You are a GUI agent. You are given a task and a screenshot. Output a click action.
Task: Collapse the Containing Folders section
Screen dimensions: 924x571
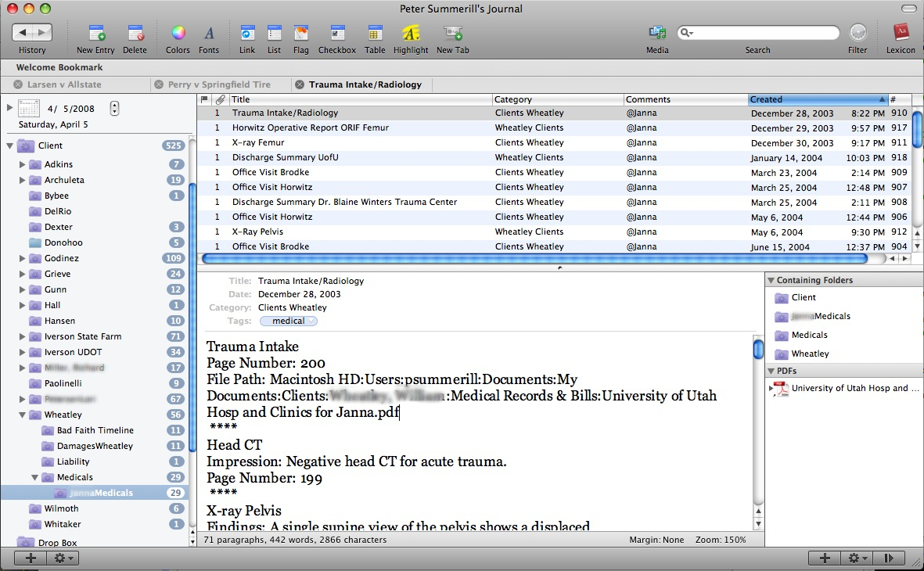pos(771,281)
